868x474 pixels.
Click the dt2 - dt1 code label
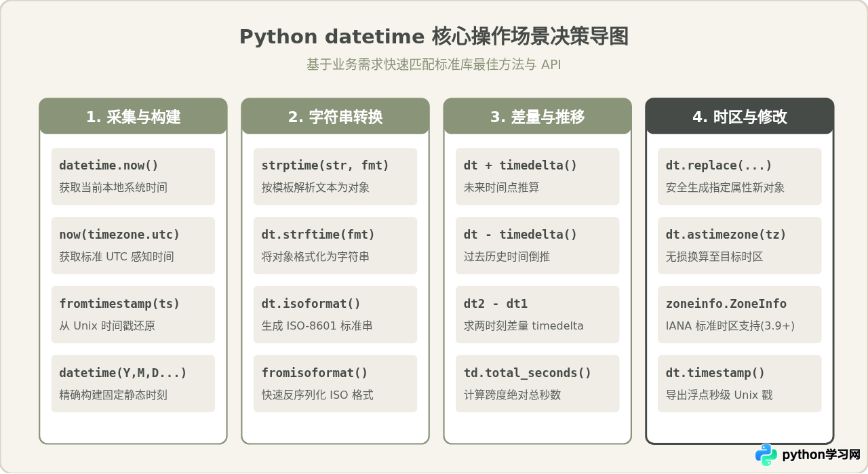pyautogui.click(x=496, y=304)
